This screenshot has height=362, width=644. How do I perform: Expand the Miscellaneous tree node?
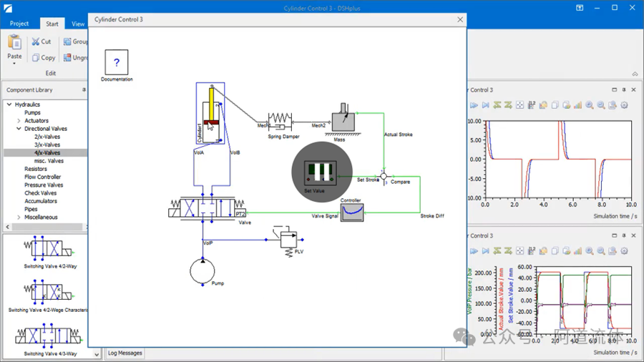[19, 217]
